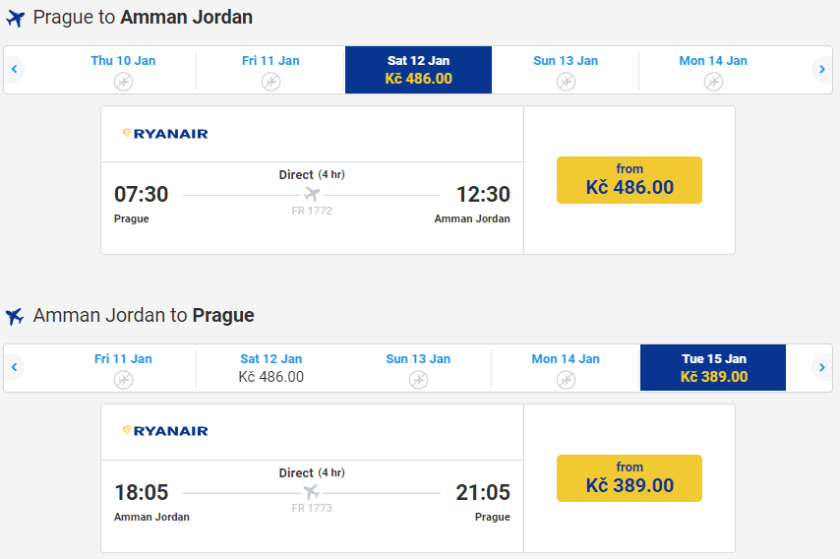Show earlier outbound dates with left arrow
840x559 pixels.
(x=15, y=70)
